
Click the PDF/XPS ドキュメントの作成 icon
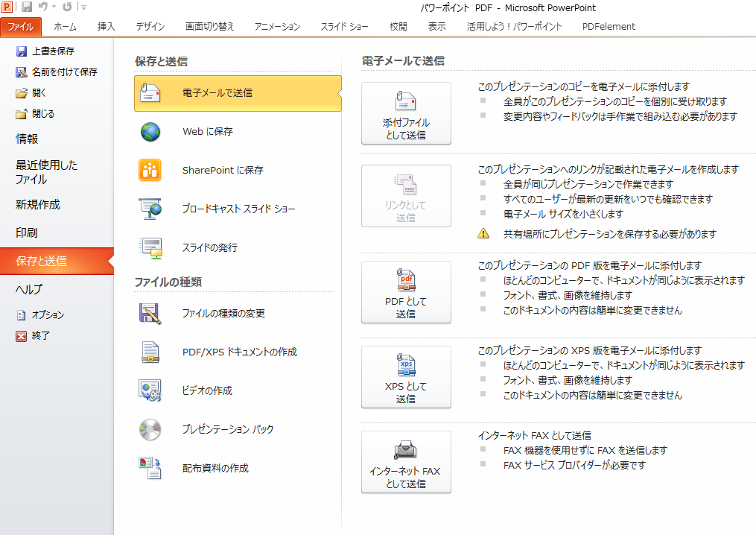pos(150,352)
